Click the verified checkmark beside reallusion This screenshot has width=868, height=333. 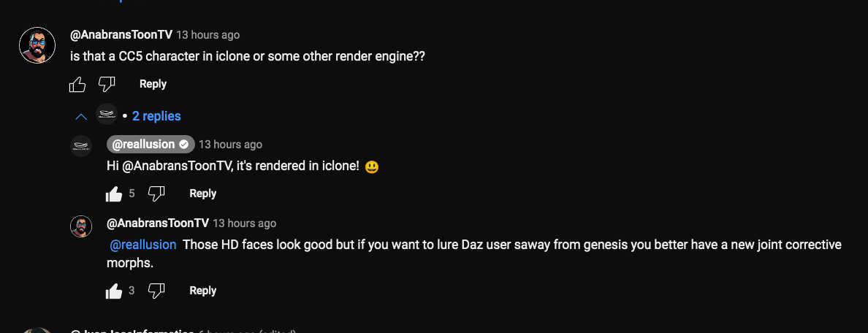pos(184,145)
